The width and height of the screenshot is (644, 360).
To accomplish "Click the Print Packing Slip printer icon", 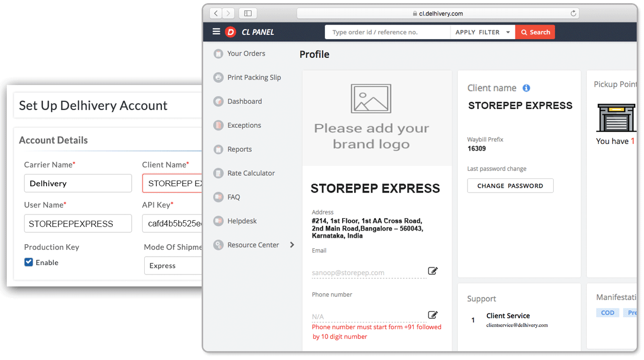I will (x=218, y=78).
